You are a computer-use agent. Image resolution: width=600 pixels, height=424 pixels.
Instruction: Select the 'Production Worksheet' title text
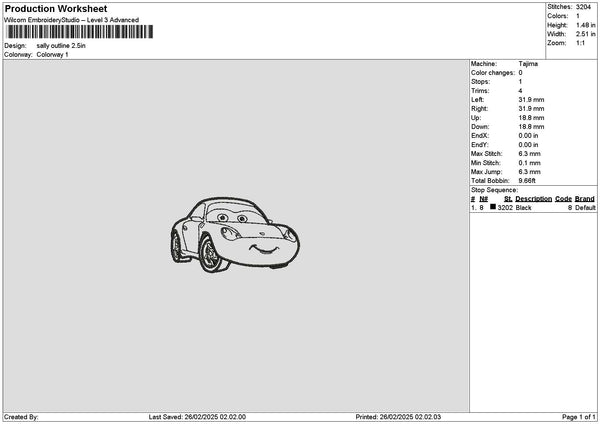point(56,8)
